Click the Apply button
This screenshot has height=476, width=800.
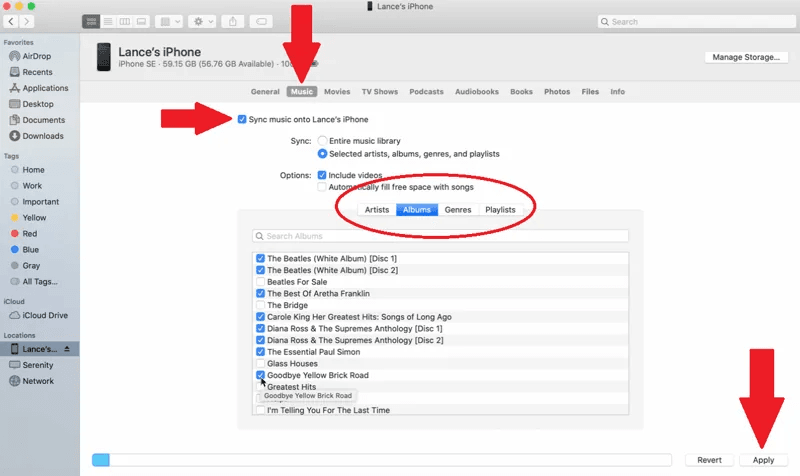pyautogui.click(x=763, y=460)
